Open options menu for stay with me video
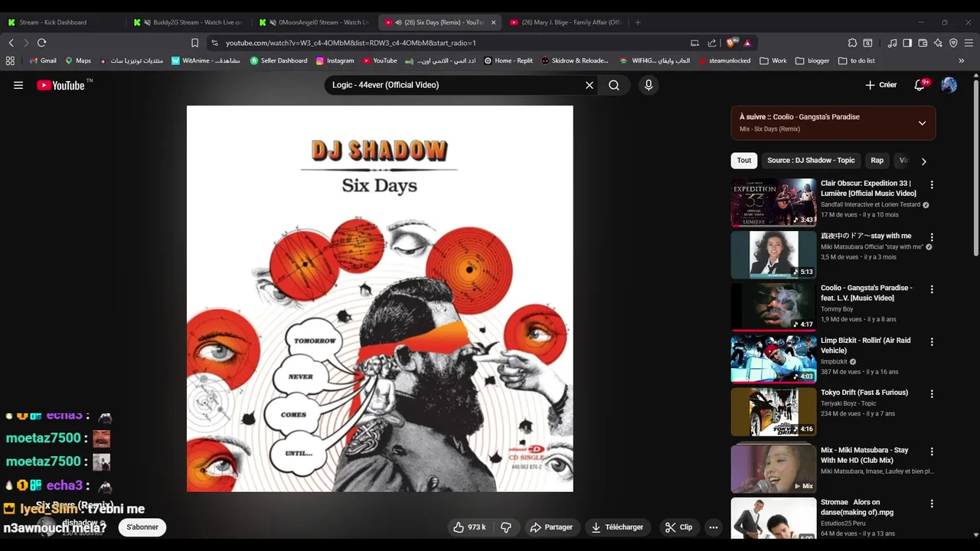This screenshot has height=551, width=980. click(x=932, y=237)
